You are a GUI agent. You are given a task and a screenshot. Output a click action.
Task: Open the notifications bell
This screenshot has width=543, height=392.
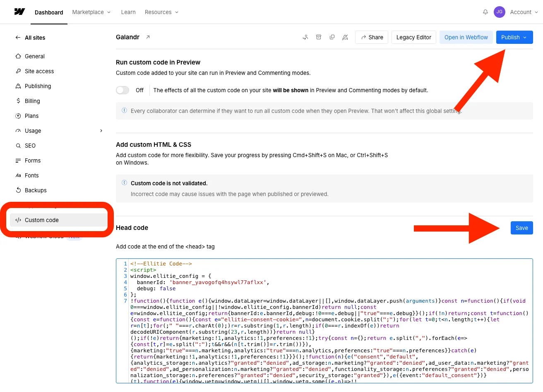(x=485, y=12)
